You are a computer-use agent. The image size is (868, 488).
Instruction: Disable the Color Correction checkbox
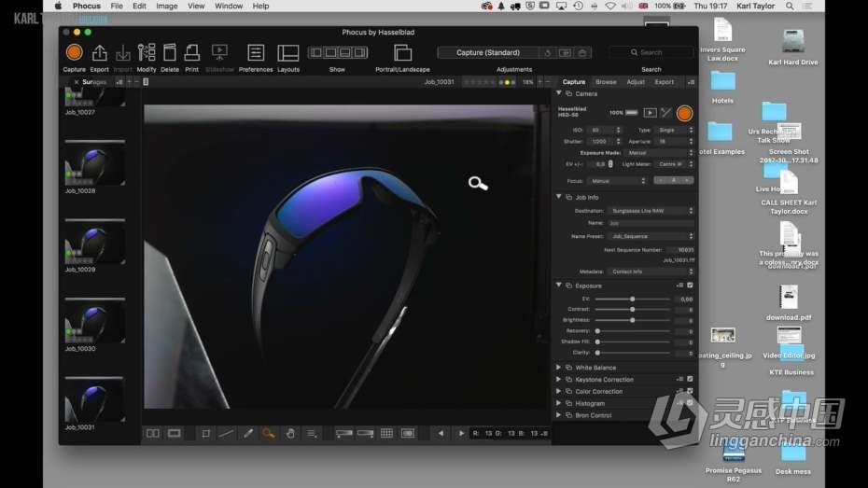[x=690, y=392]
